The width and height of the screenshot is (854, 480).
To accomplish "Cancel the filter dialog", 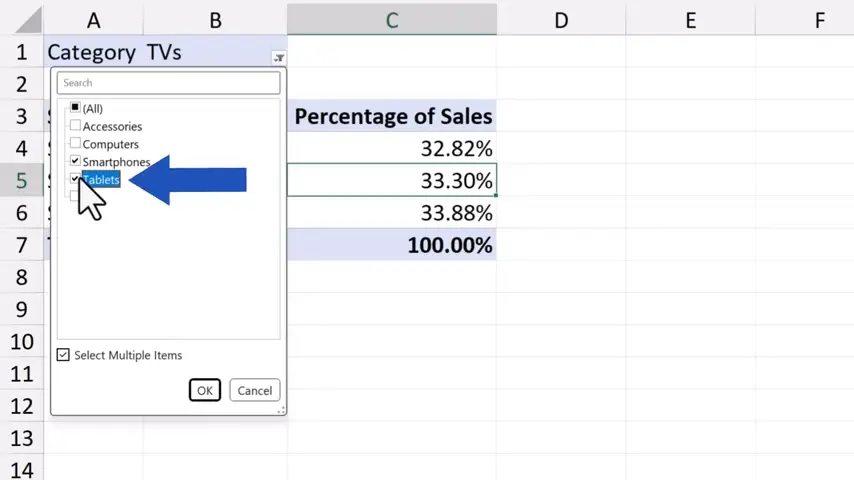I will tap(254, 390).
